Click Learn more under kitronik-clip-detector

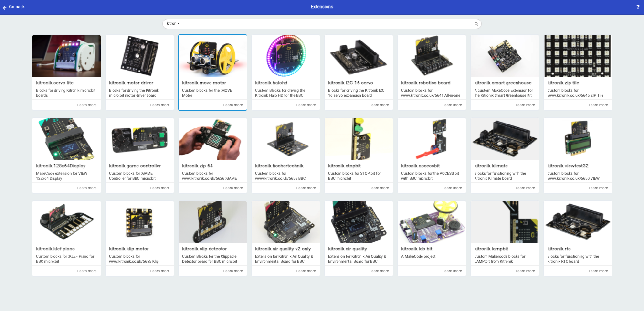(233, 271)
